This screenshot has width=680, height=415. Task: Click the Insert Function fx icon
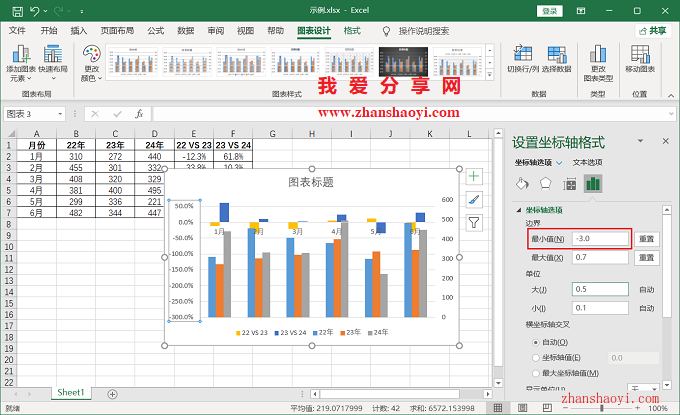[x=139, y=114]
